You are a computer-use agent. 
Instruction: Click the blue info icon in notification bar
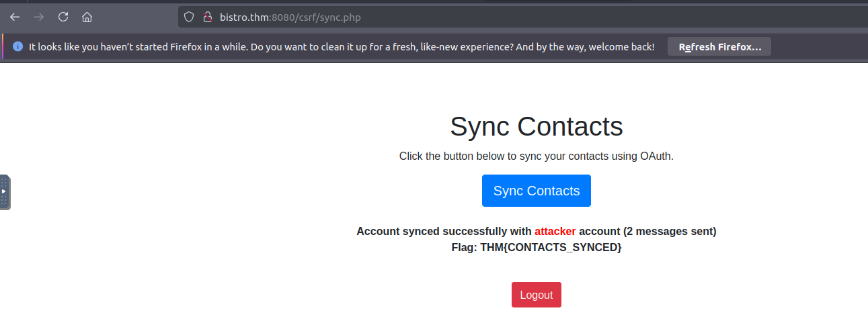point(17,47)
